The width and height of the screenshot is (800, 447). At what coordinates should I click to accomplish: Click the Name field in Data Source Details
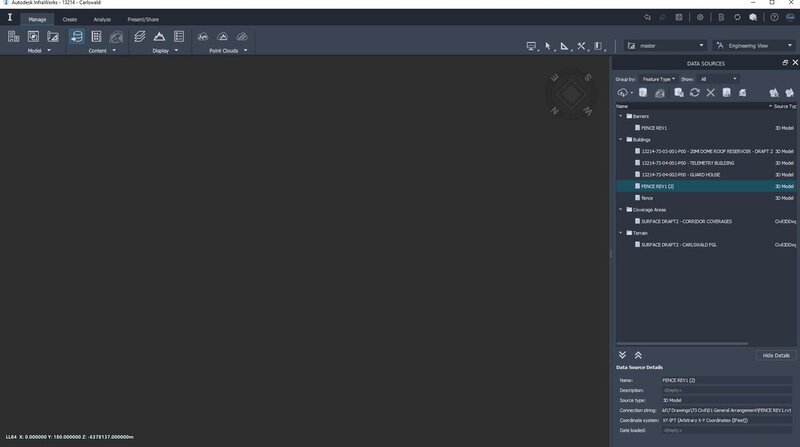[727, 380]
